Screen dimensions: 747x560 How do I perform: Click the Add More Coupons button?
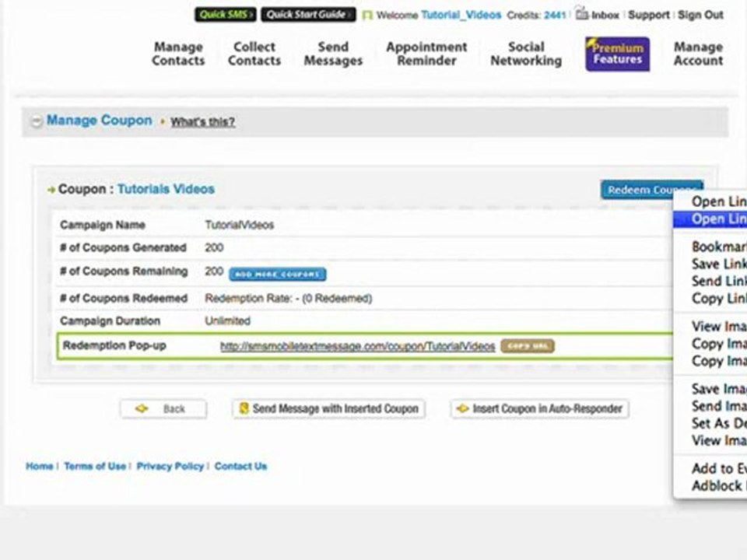[x=277, y=275]
